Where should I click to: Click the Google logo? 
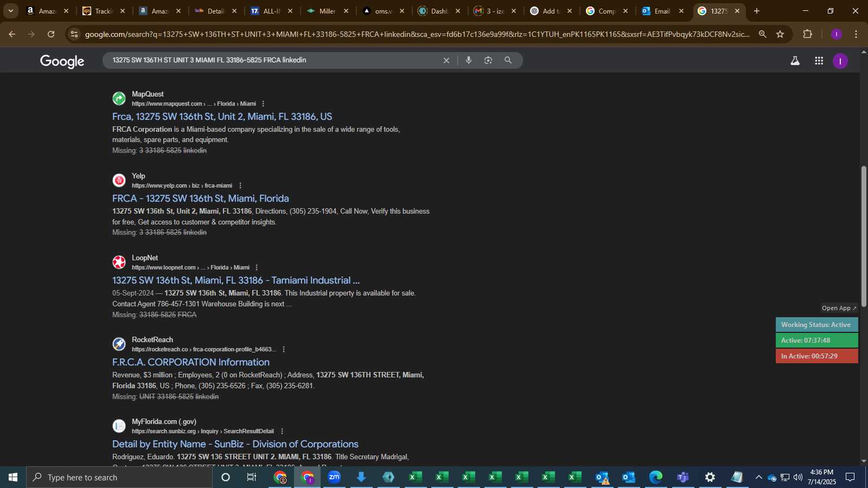(x=62, y=61)
